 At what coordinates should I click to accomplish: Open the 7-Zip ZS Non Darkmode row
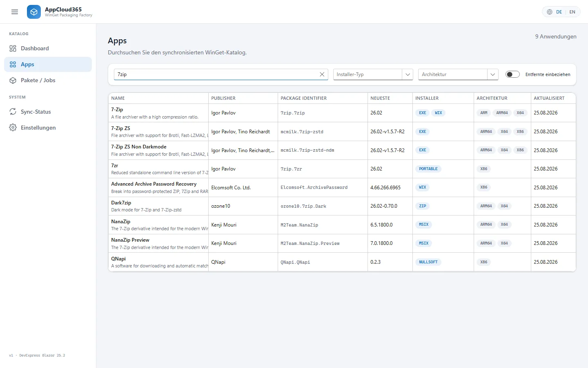pos(342,150)
